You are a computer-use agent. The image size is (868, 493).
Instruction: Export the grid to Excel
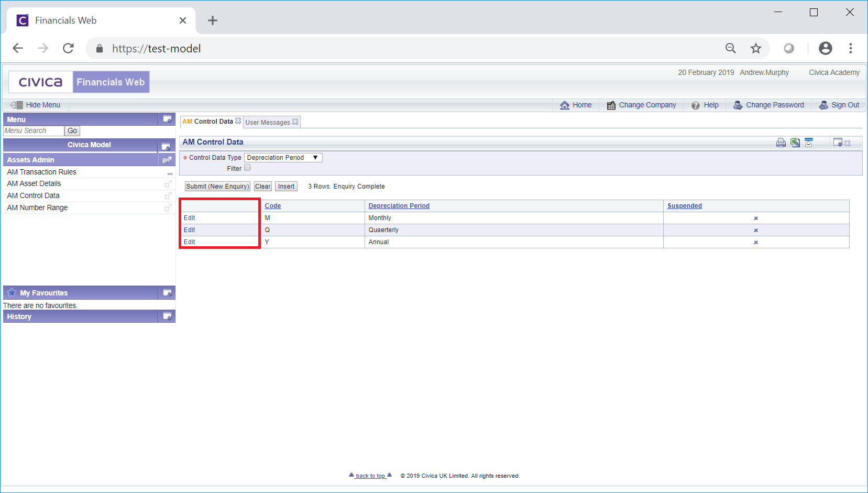click(795, 143)
